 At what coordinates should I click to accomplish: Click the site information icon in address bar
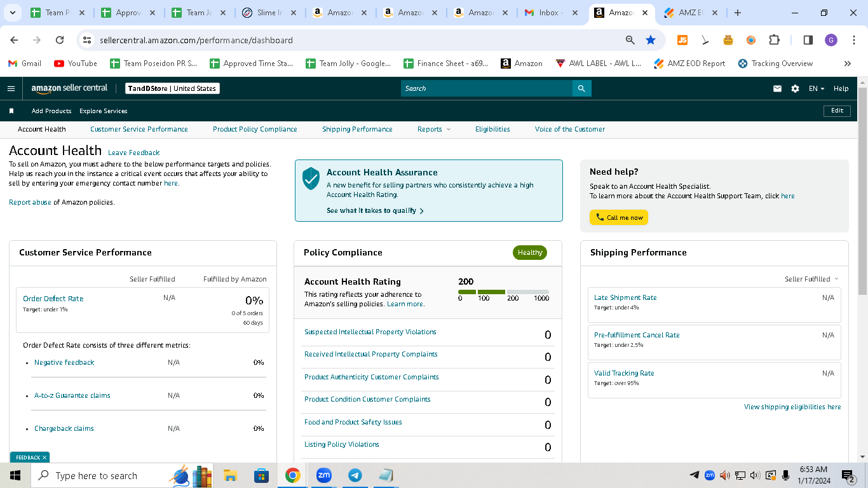(x=88, y=40)
